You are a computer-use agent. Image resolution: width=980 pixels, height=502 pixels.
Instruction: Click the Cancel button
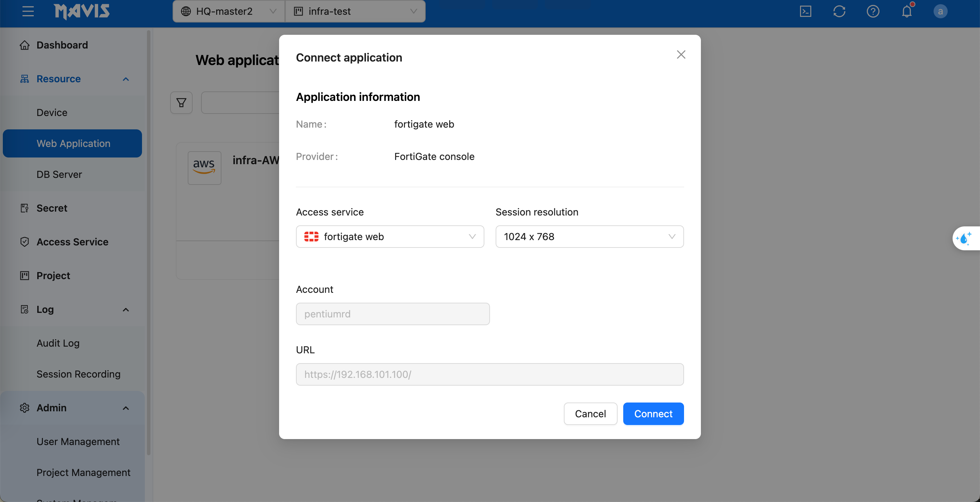click(x=590, y=414)
